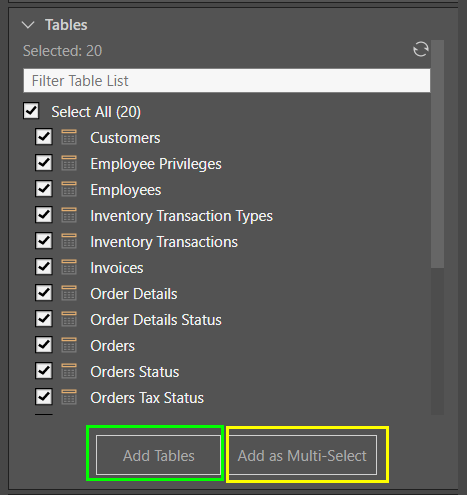
Task: Select the Order Details Status item
Action: [156, 320]
